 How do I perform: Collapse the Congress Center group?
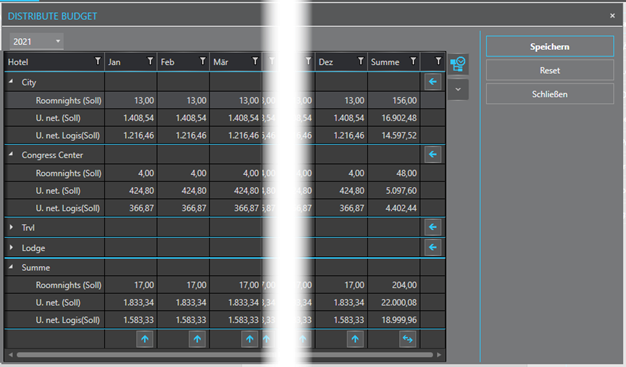[x=11, y=154]
